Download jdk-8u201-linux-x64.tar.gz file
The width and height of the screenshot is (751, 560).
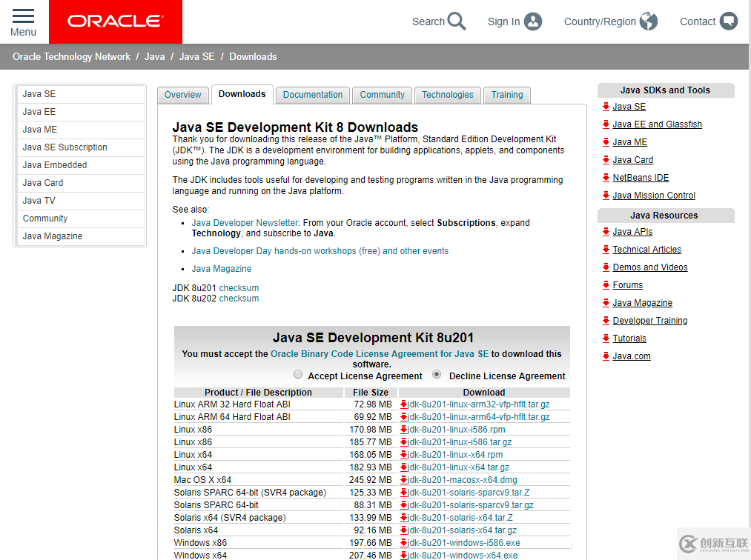(459, 467)
